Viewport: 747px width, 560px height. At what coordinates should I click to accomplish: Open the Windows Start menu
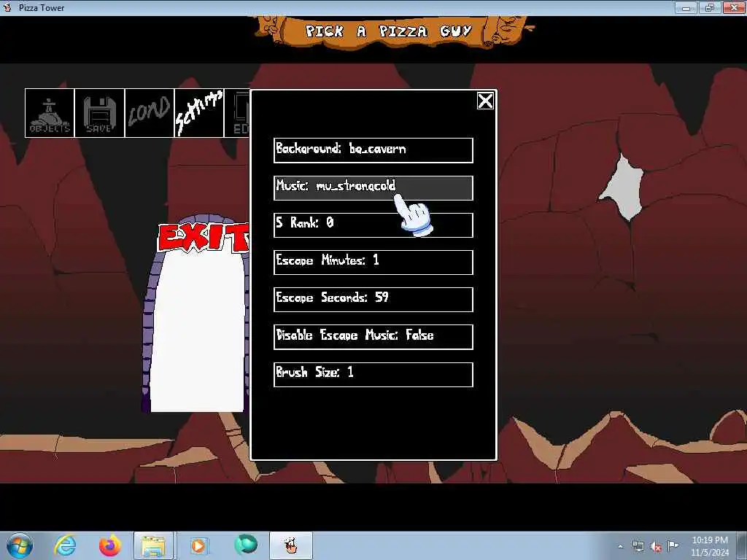click(x=20, y=545)
